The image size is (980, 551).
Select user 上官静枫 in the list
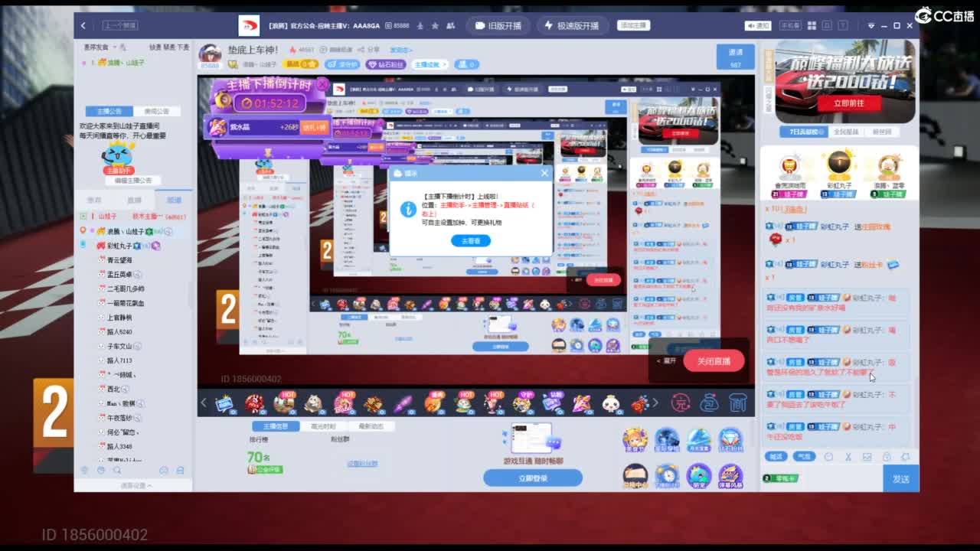[x=119, y=318]
